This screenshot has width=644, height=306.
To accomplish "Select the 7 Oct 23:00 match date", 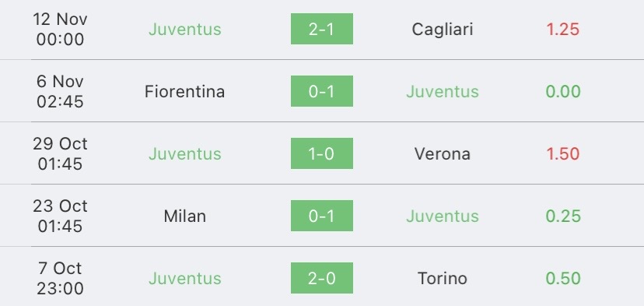I will point(60,278).
